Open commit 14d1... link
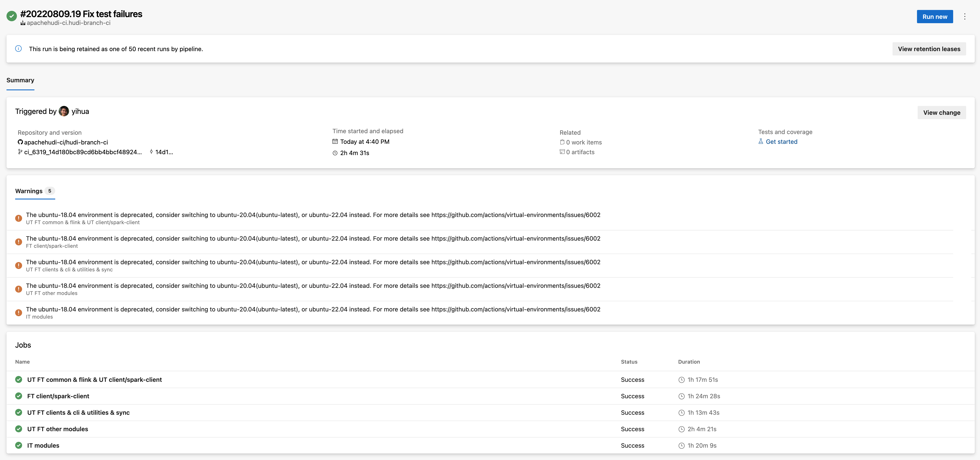 164,152
